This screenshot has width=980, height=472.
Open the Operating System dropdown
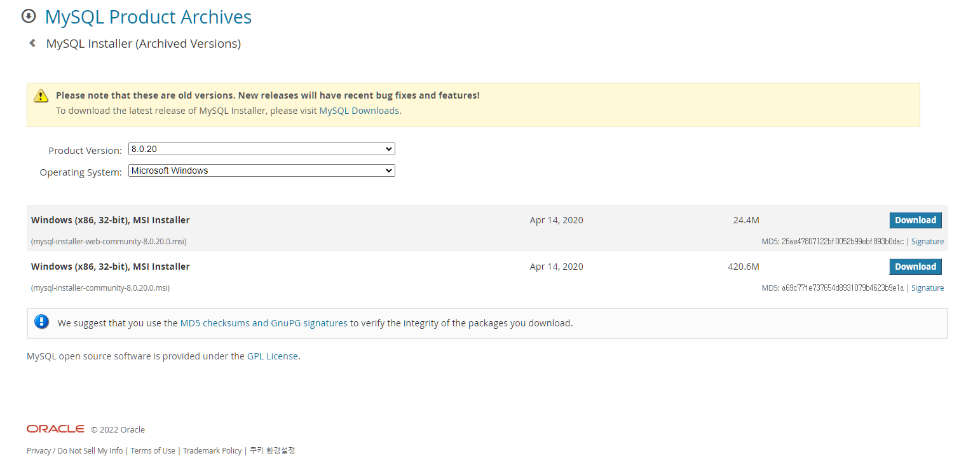[262, 170]
